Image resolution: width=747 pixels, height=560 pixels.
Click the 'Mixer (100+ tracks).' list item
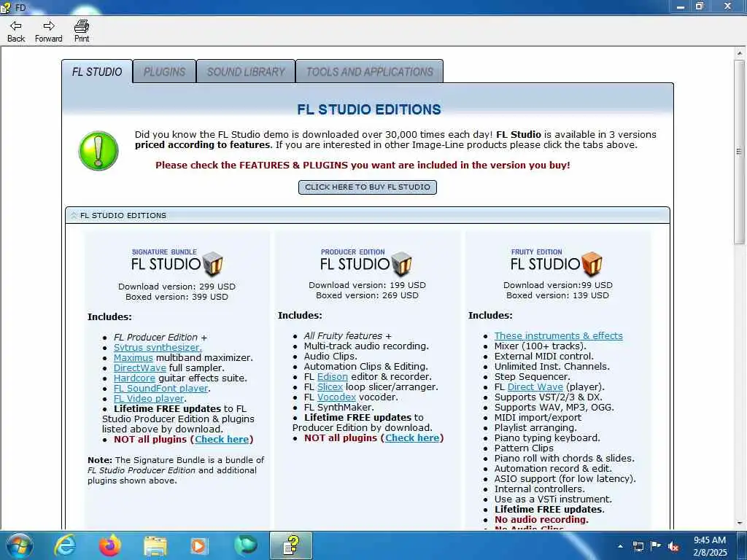(x=541, y=346)
